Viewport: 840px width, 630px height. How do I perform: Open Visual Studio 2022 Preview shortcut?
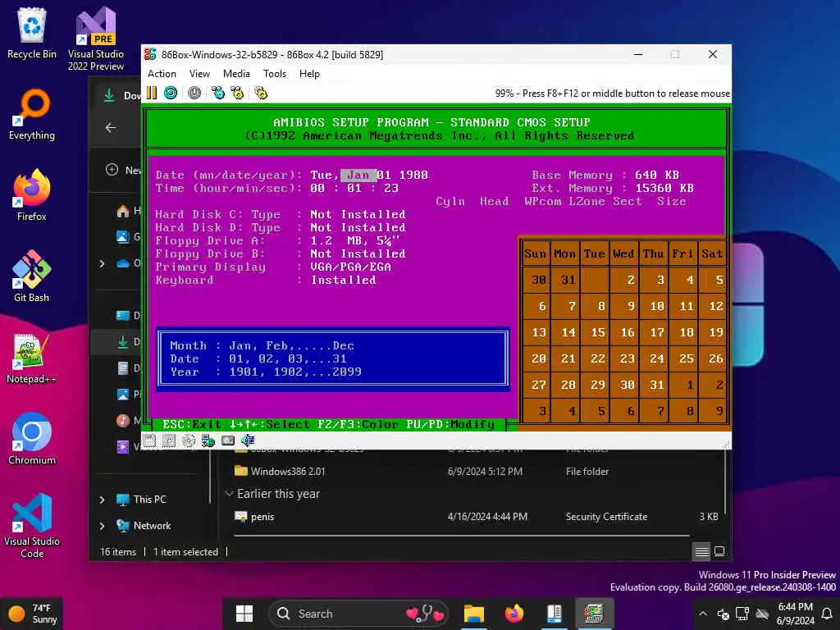(95, 39)
